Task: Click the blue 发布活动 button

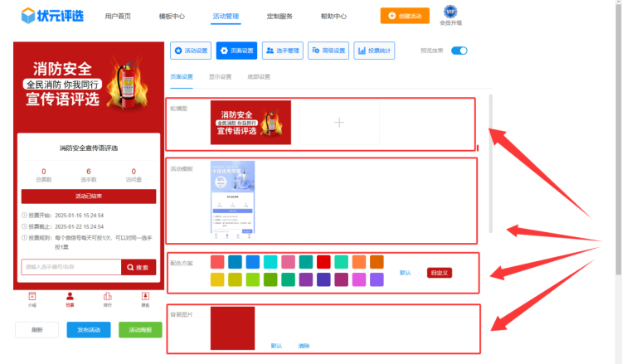Action: [x=88, y=329]
